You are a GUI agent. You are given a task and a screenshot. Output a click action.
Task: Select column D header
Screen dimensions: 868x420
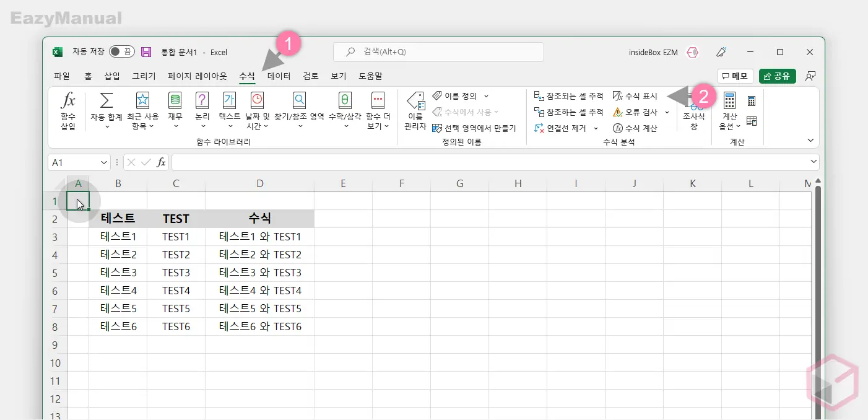tap(260, 183)
